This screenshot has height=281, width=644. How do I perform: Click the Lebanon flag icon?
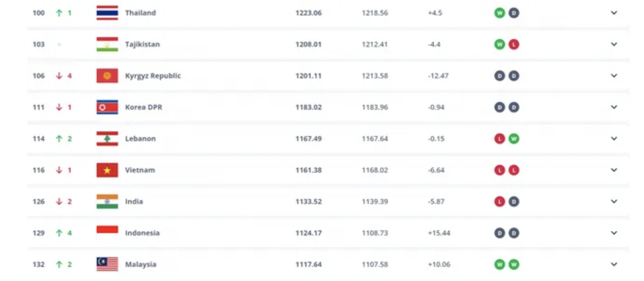point(107,139)
